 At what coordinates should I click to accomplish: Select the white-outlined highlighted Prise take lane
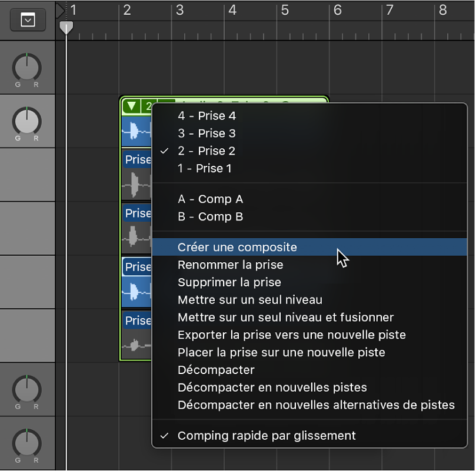[x=137, y=268]
